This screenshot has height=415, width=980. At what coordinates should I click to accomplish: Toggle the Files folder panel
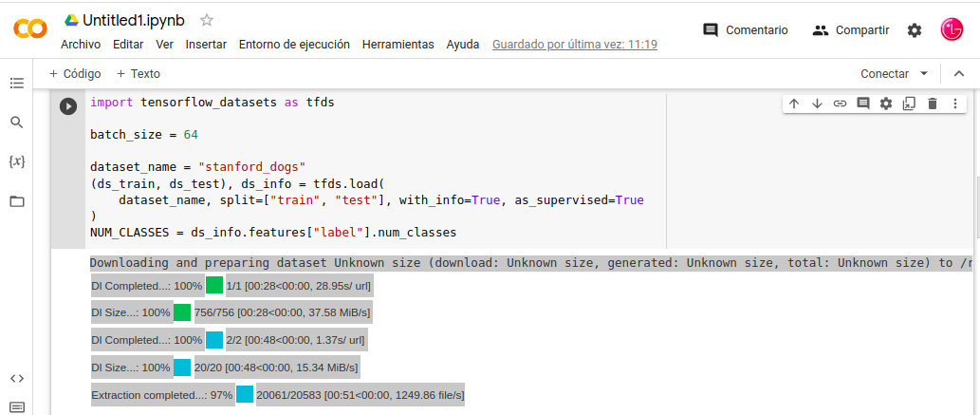coord(16,201)
